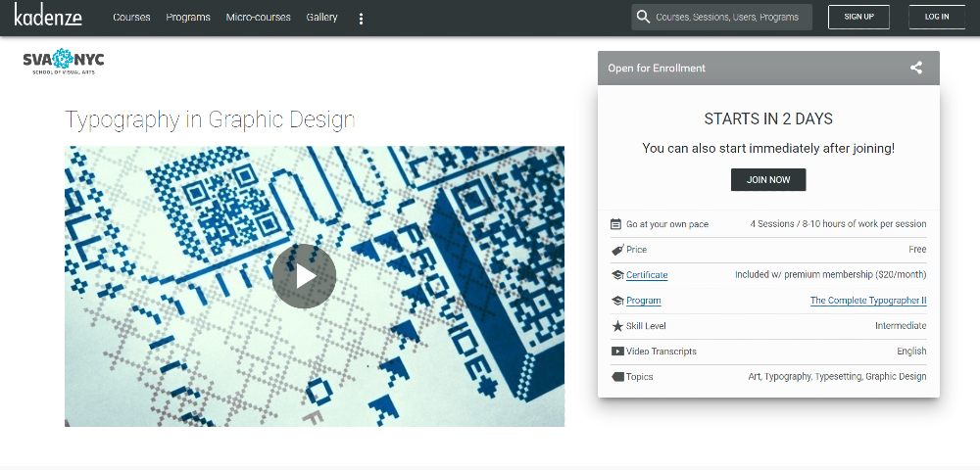Click the graduation cap icon next to Certificate
The image size is (980, 470).
pos(616,274)
